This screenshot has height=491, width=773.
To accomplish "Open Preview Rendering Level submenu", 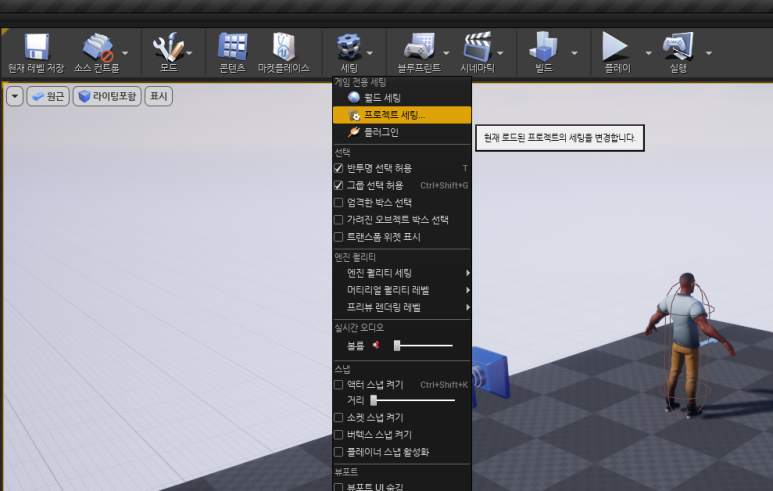I will [x=402, y=307].
